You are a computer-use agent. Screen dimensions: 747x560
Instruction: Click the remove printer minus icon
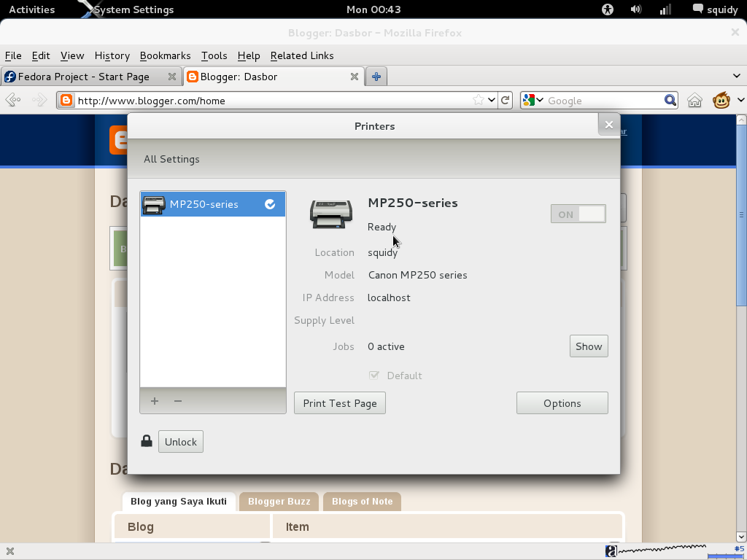pos(178,401)
